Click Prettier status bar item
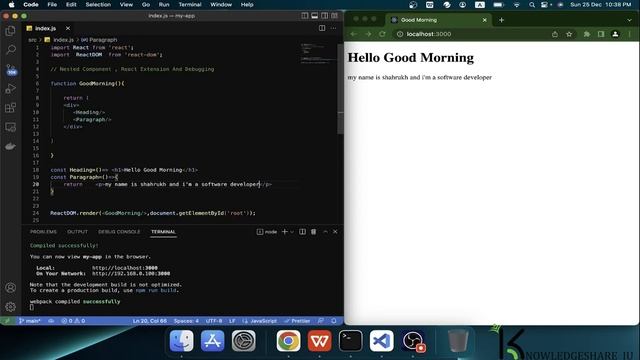Image resolution: width=640 pixels, height=360 pixels. [298, 321]
